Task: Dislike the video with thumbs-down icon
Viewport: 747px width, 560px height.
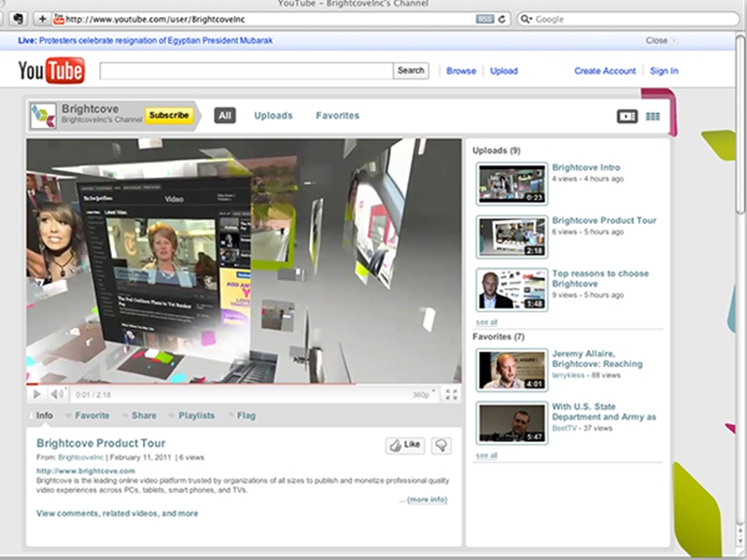Action: coord(441,445)
